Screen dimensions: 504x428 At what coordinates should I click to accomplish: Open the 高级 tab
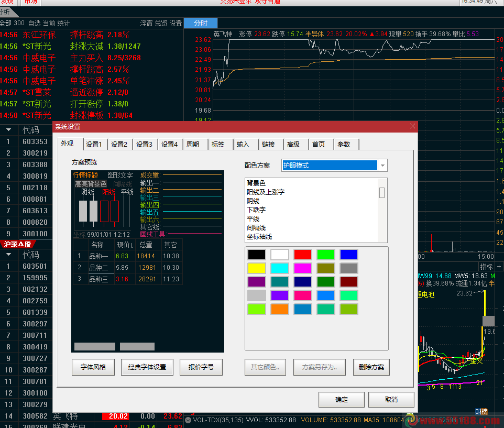(293, 145)
